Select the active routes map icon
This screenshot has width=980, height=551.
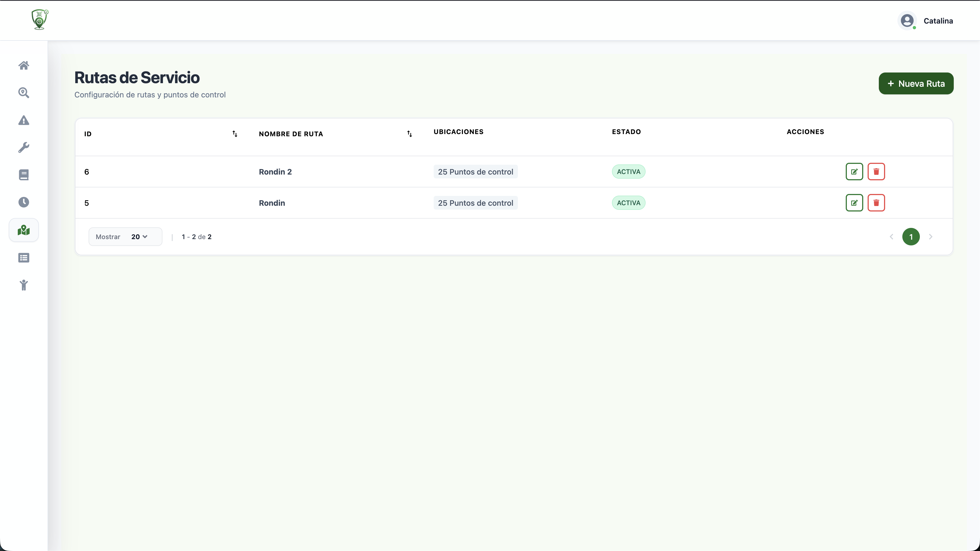coord(24,230)
